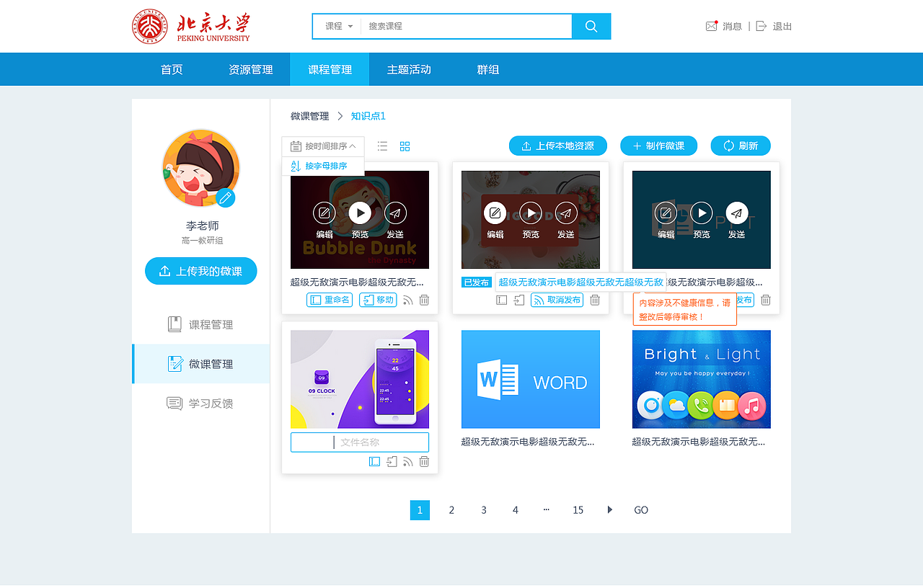Click 取消发布 to unpublish the video

(557, 300)
